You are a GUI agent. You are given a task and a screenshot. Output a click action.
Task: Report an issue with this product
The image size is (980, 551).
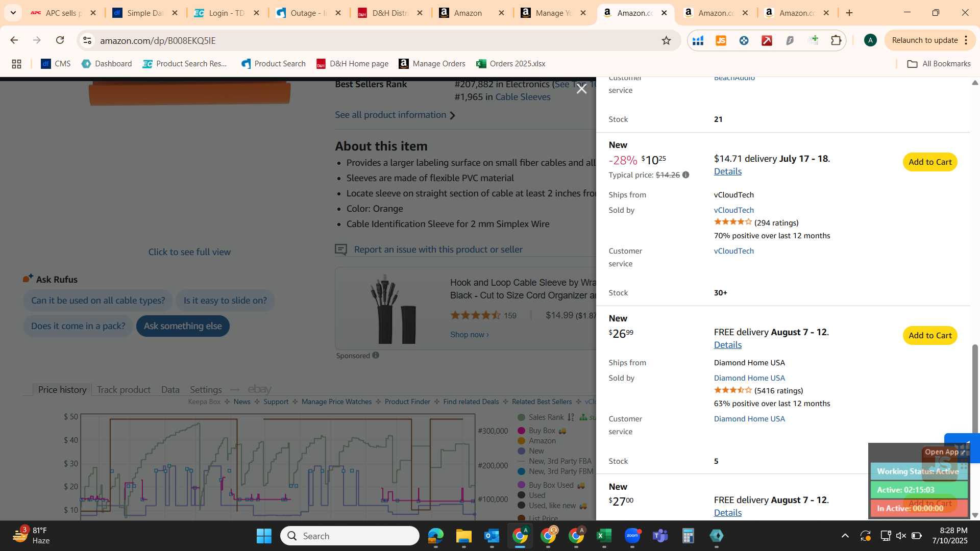click(x=438, y=249)
